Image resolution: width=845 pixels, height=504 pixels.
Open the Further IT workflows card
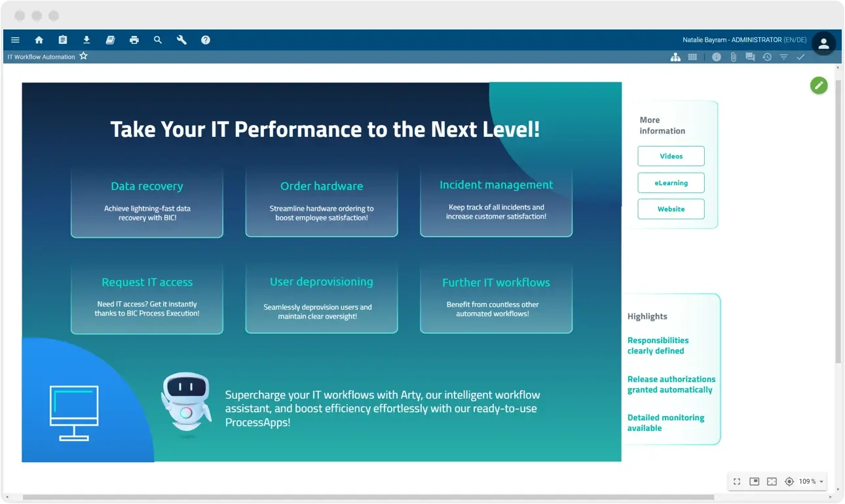click(496, 298)
